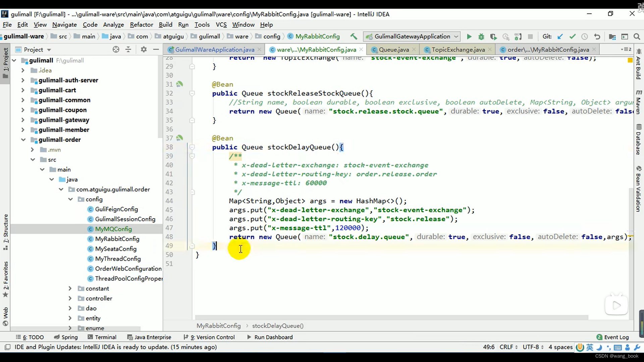
Task: Click the UTF-8 encoding selector
Action: click(x=533, y=347)
